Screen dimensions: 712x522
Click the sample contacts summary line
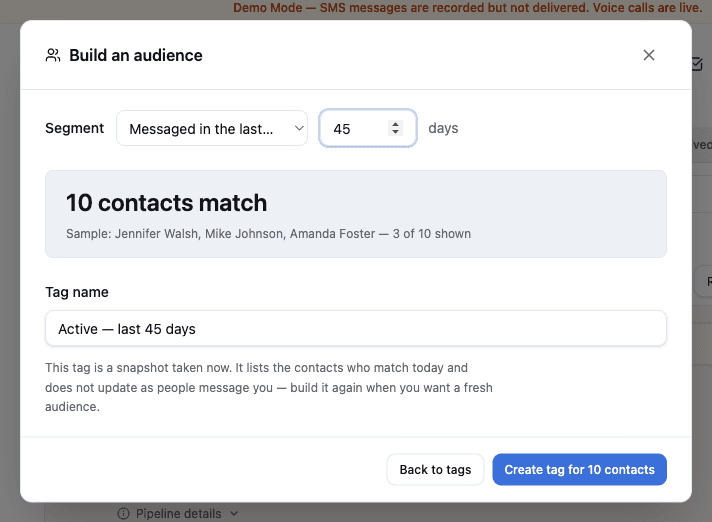pyautogui.click(x=268, y=234)
